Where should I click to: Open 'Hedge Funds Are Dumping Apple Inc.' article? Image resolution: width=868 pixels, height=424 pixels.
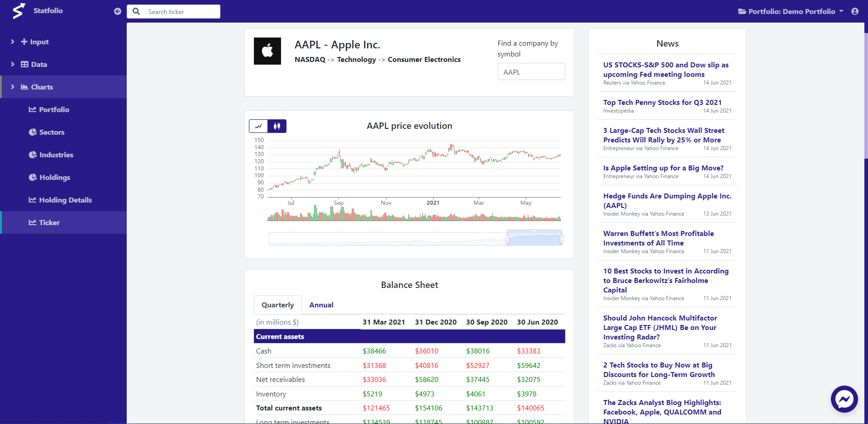click(667, 201)
